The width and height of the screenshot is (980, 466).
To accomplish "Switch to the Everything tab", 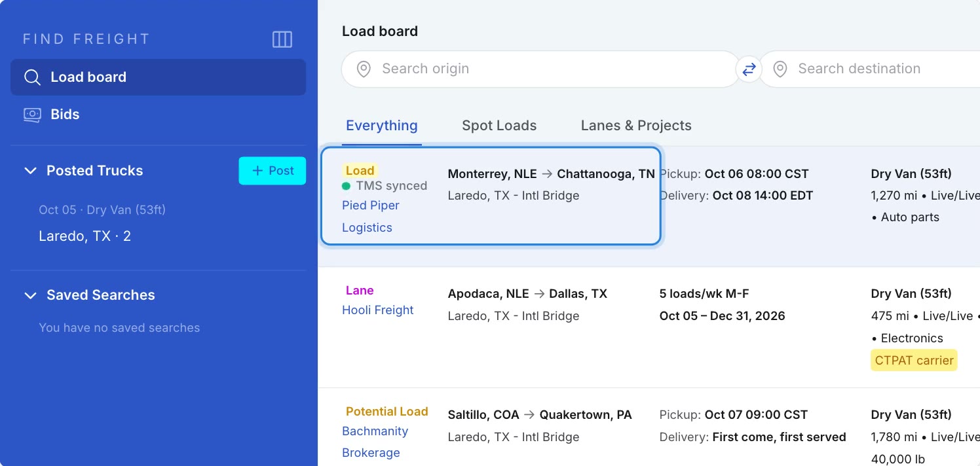I will click(x=382, y=126).
